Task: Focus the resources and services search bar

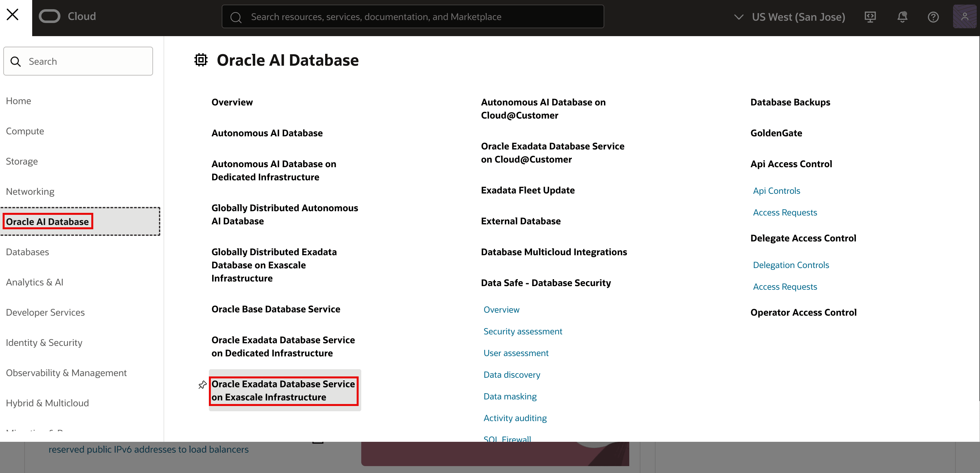Action: point(413,17)
